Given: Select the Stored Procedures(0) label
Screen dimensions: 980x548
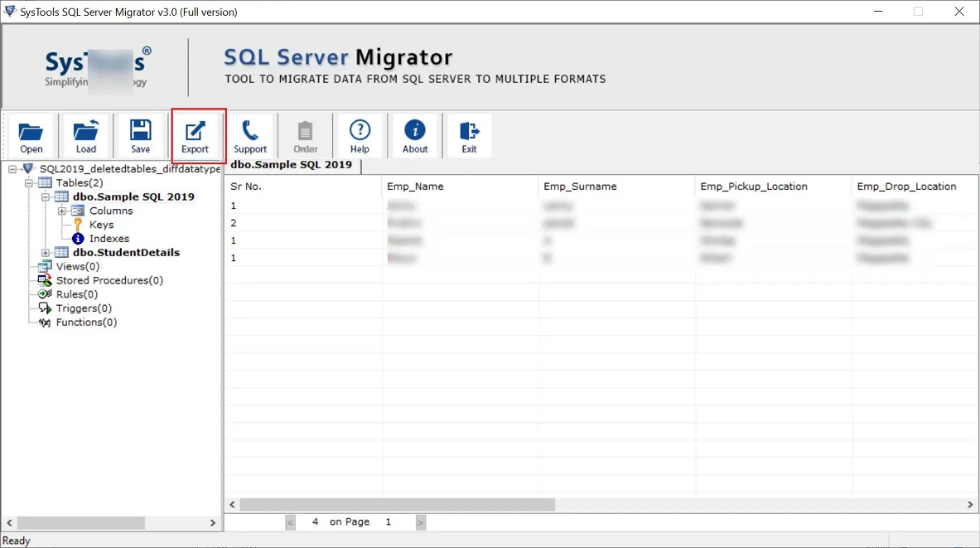Looking at the screenshot, I should [109, 280].
